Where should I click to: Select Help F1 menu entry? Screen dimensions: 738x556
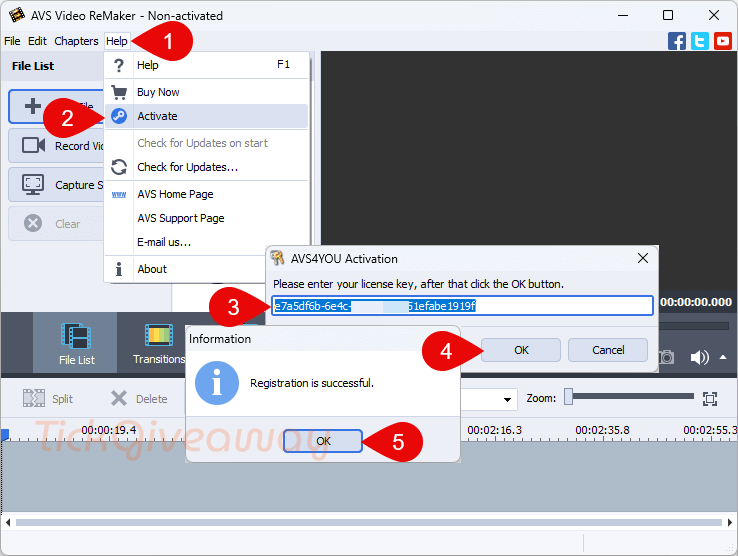point(207,64)
